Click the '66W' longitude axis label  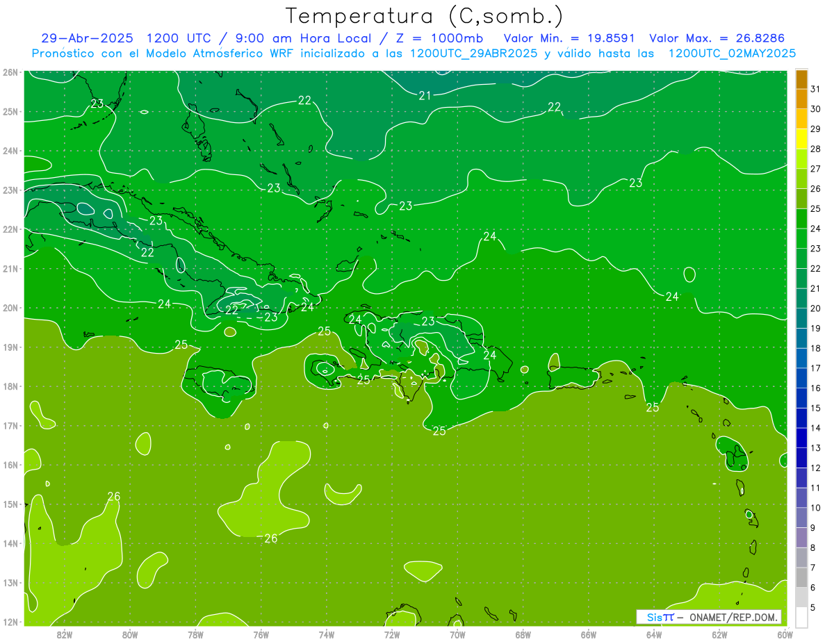click(589, 634)
